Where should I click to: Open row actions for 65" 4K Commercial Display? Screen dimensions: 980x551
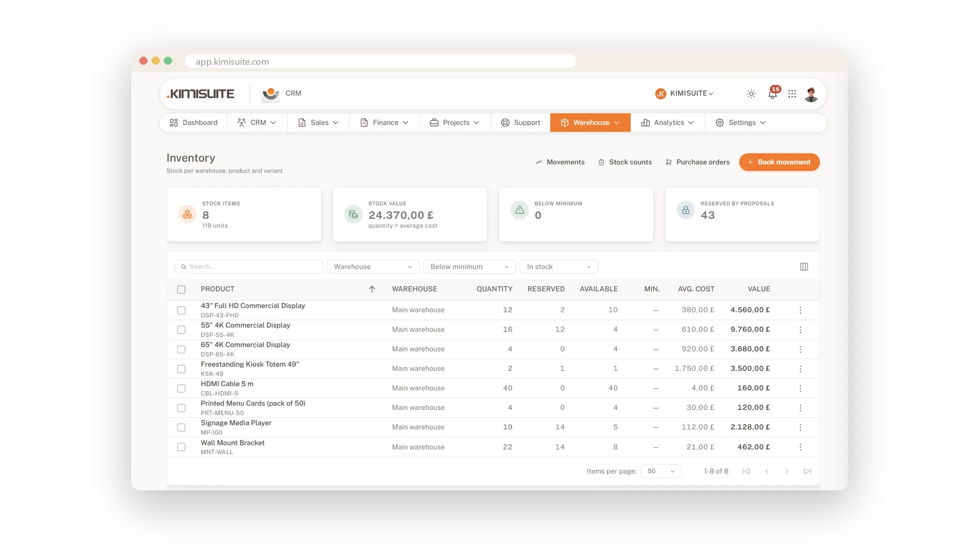click(800, 349)
